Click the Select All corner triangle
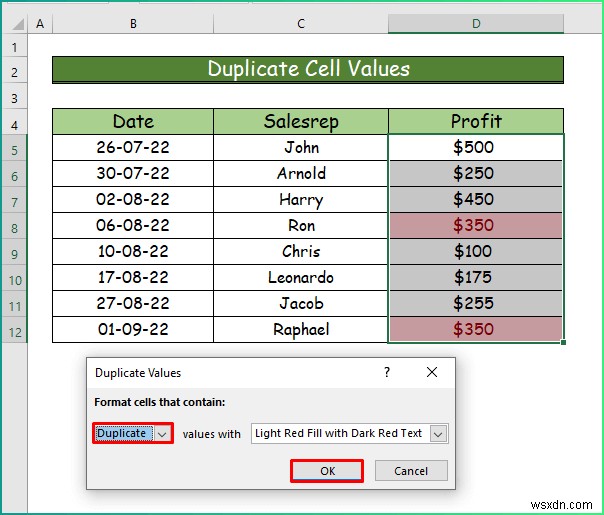604x515 pixels. click(x=18, y=25)
